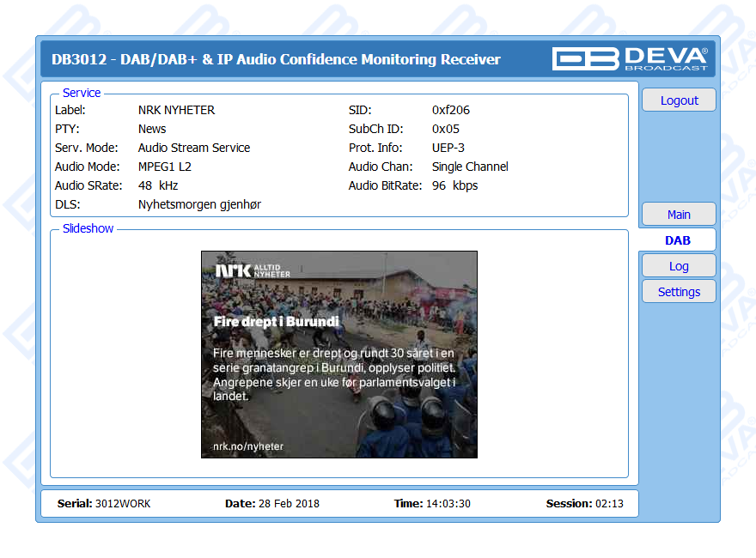The height and width of the screenshot is (558, 756).
Task: Click the PTY value News
Action: [x=152, y=129]
